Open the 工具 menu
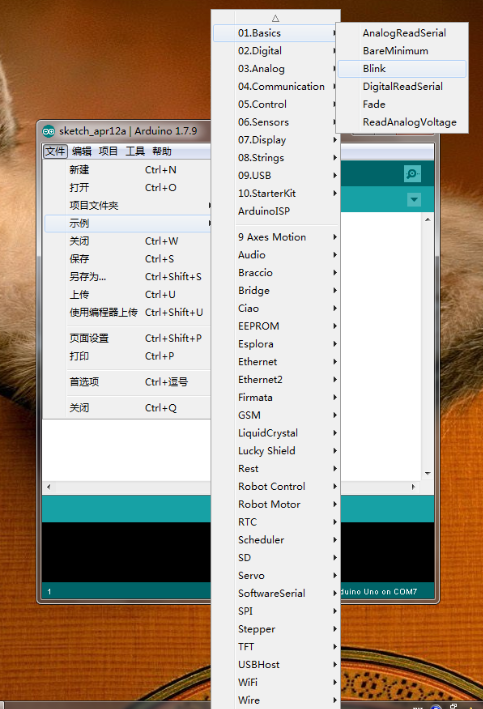This screenshot has width=483, height=709. tap(135, 151)
